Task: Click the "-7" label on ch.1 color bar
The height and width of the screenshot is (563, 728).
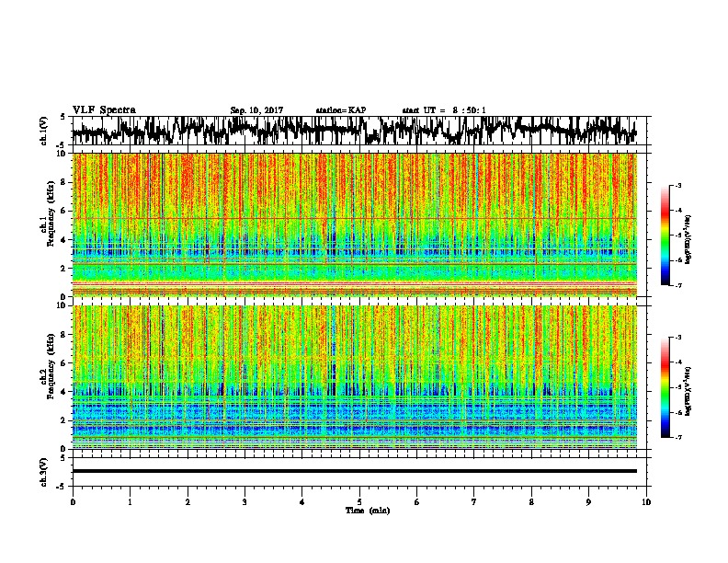Action: 677,285
